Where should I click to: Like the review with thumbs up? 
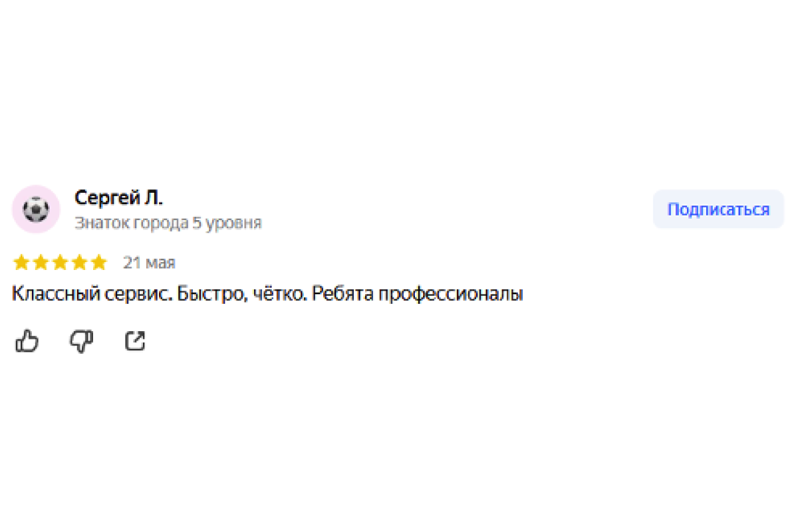(27, 341)
